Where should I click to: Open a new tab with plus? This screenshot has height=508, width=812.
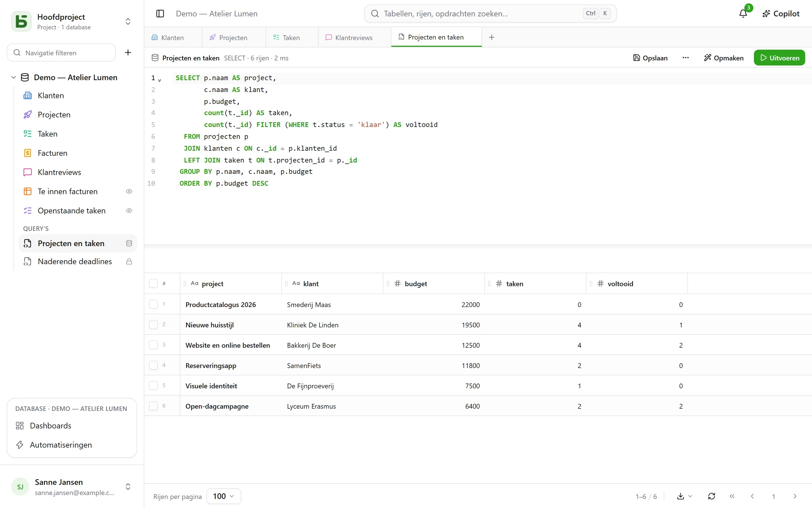tap(491, 37)
